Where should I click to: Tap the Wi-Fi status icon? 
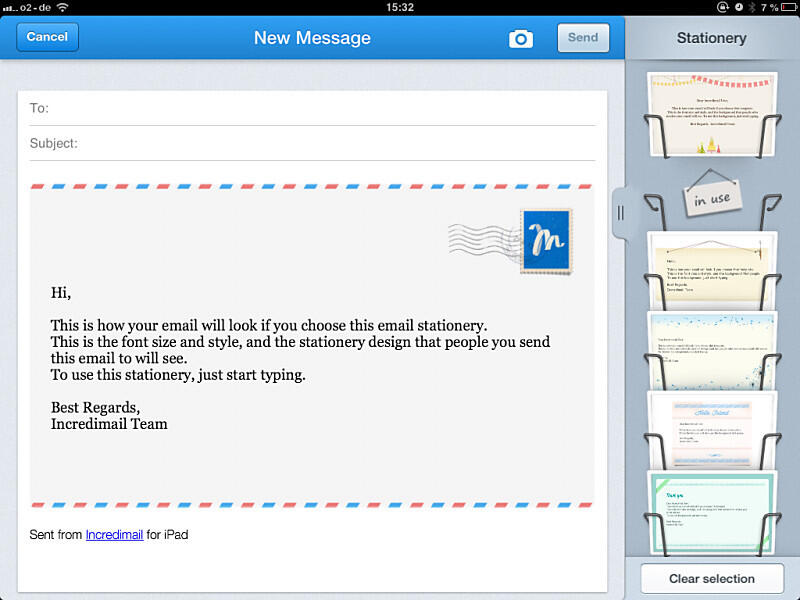pos(62,7)
